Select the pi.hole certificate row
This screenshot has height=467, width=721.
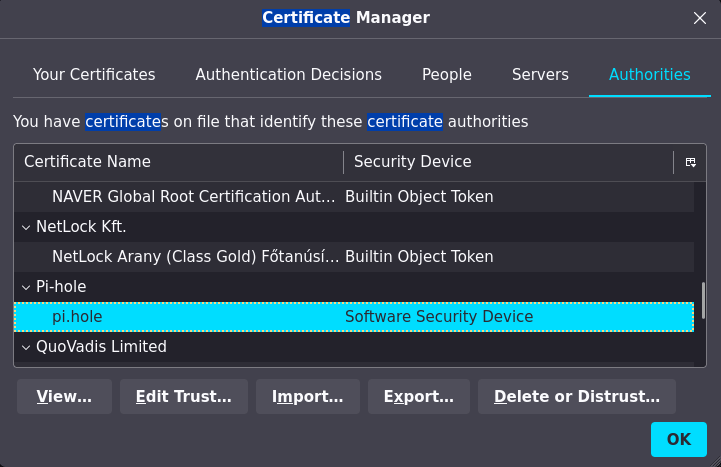pyautogui.click(x=354, y=317)
